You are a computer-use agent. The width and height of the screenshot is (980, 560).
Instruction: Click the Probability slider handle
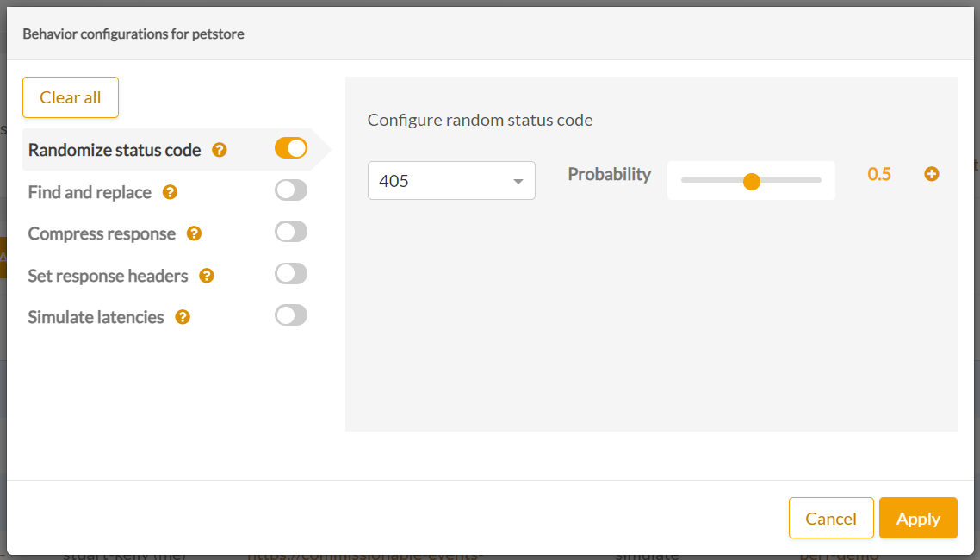click(x=751, y=181)
